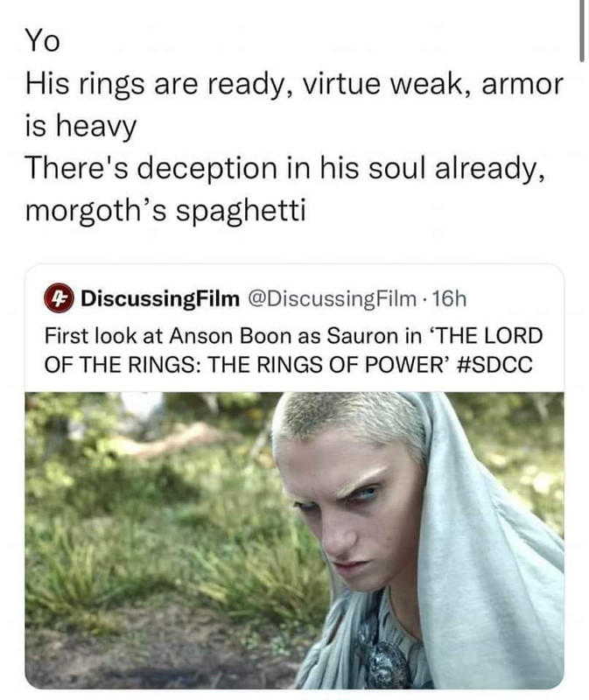Open the DiscussingFilm profile avatar icon

[60, 299]
